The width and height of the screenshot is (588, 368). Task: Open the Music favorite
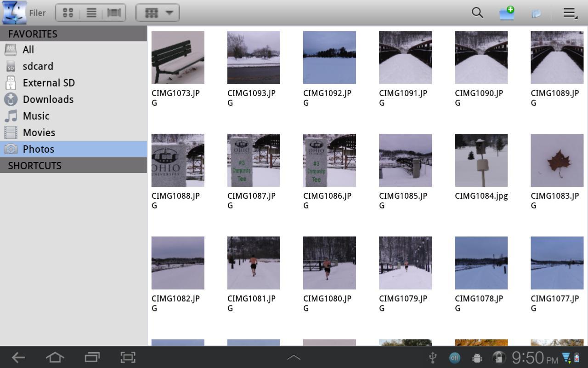click(36, 116)
